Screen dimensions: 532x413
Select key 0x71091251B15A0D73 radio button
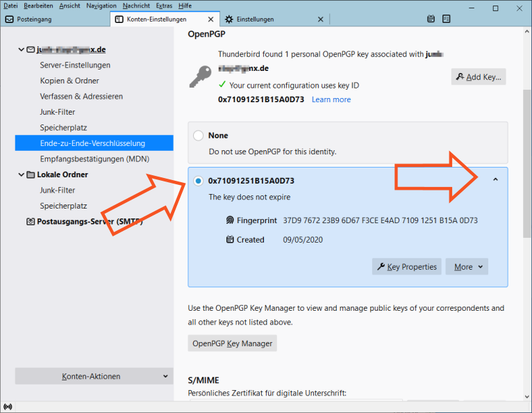199,181
